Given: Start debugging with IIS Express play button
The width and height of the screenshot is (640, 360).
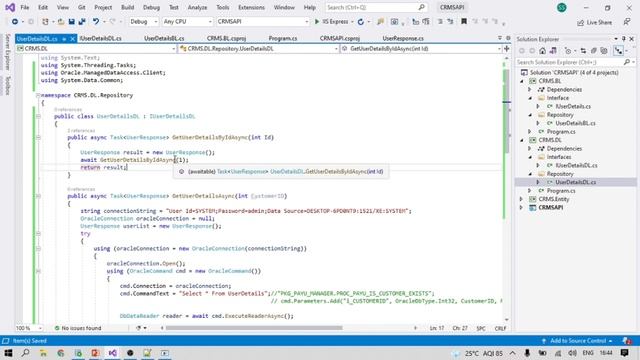Looking at the screenshot, I should pyautogui.click(x=316, y=22).
